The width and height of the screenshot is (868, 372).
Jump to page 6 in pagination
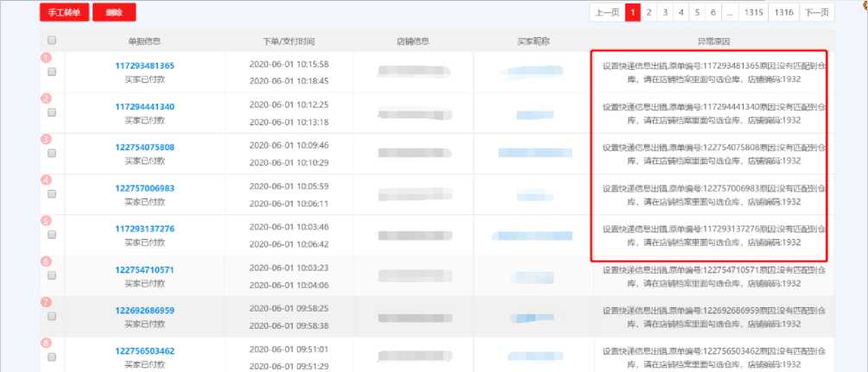pyautogui.click(x=713, y=12)
